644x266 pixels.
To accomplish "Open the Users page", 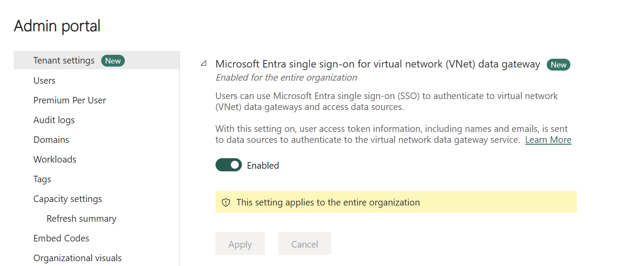I will tap(44, 81).
